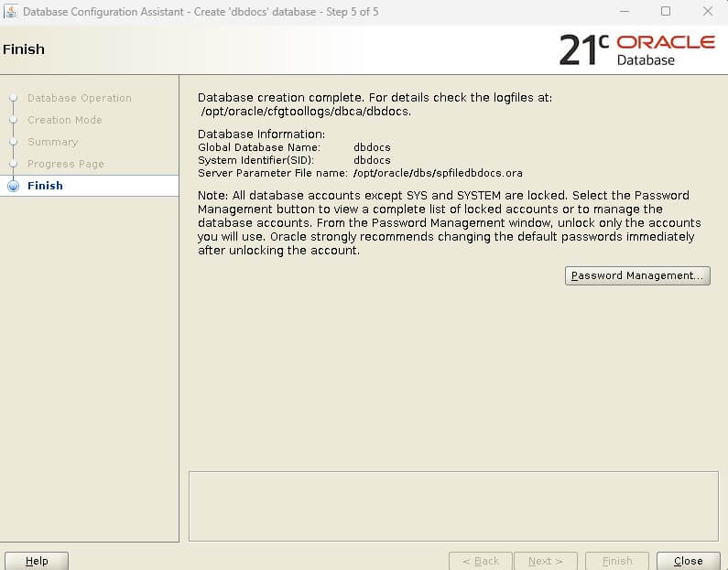Image resolution: width=728 pixels, height=570 pixels.
Task: Open the Password Management dialog
Action: [x=637, y=275]
